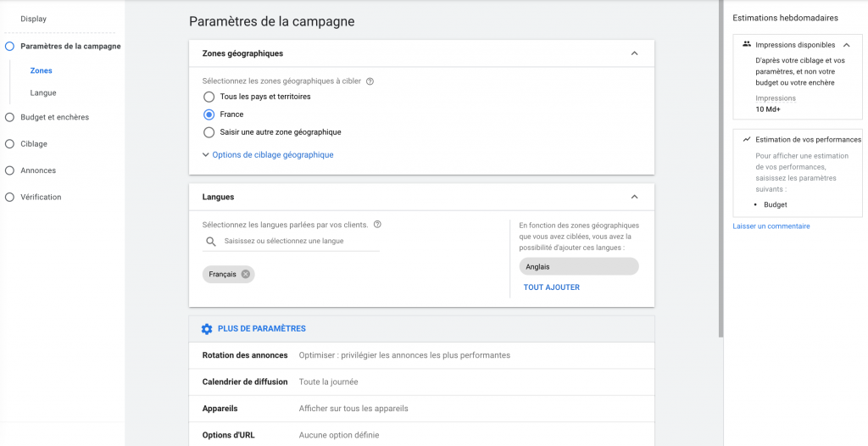Click the trend chart icon for Estimation de vos performances
The height and width of the screenshot is (446, 868).
[746, 139]
